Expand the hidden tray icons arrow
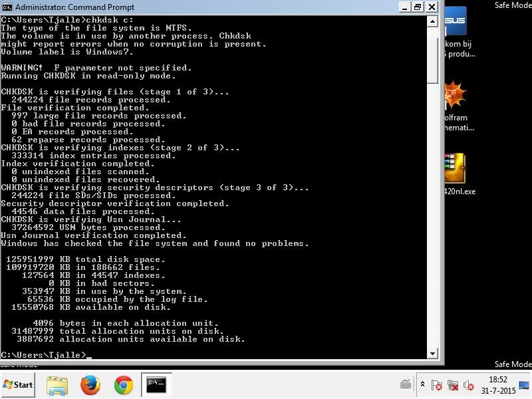This screenshot has width=532, height=399. [422, 384]
